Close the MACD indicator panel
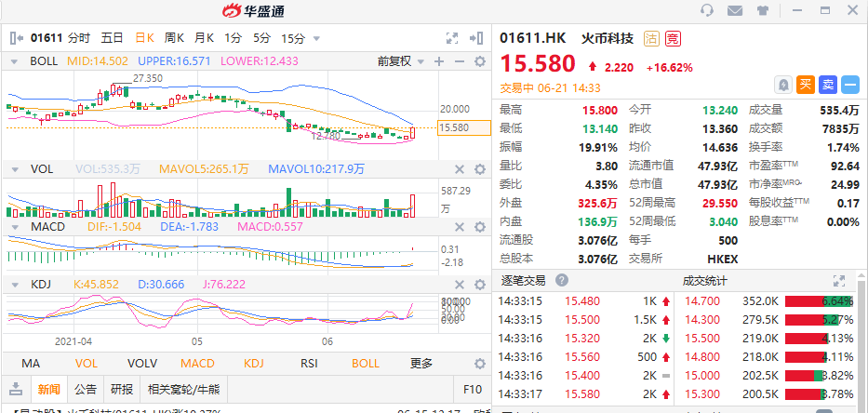This screenshot has height=413, width=868. click(460, 227)
